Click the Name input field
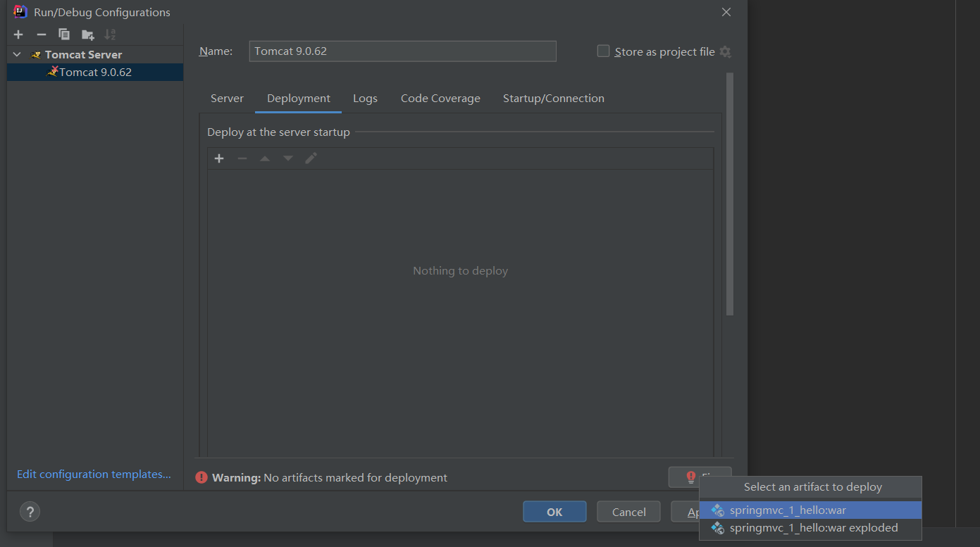Image resolution: width=980 pixels, height=547 pixels. [402, 51]
